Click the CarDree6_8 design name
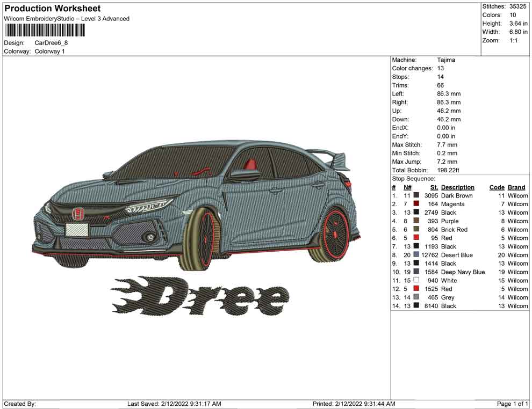The width and height of the screenshot is (532, 409). [52, 43]
